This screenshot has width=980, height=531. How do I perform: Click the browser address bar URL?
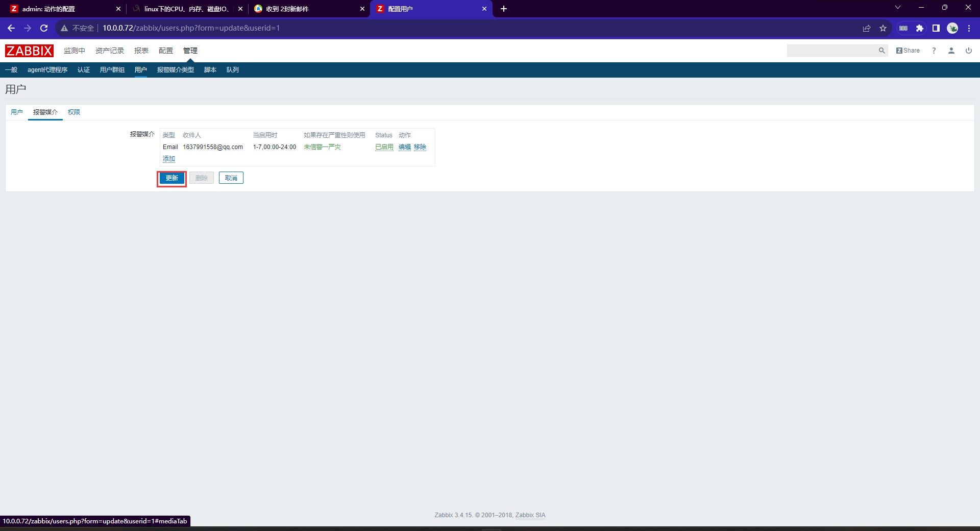[191, 28]
